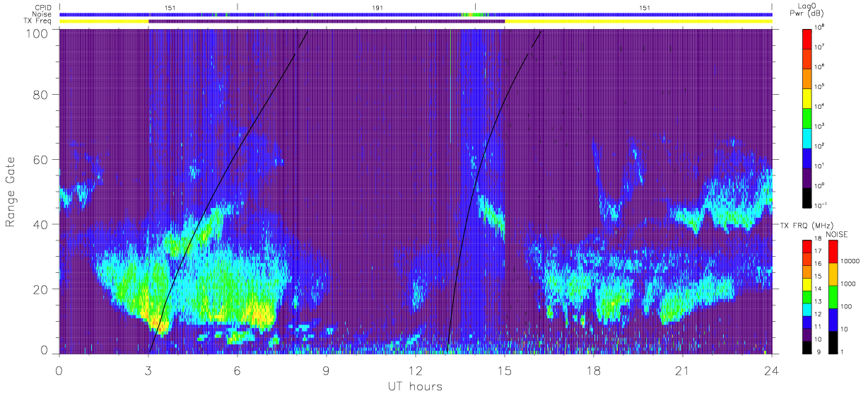This screenshot has height=401, width=868.
Task: Select the yellow segment of Lag0 Pwr colorbar
Action: click(808, 97)
